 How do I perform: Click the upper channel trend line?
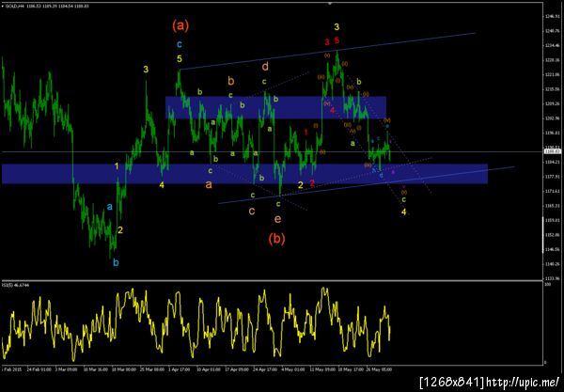327,52
